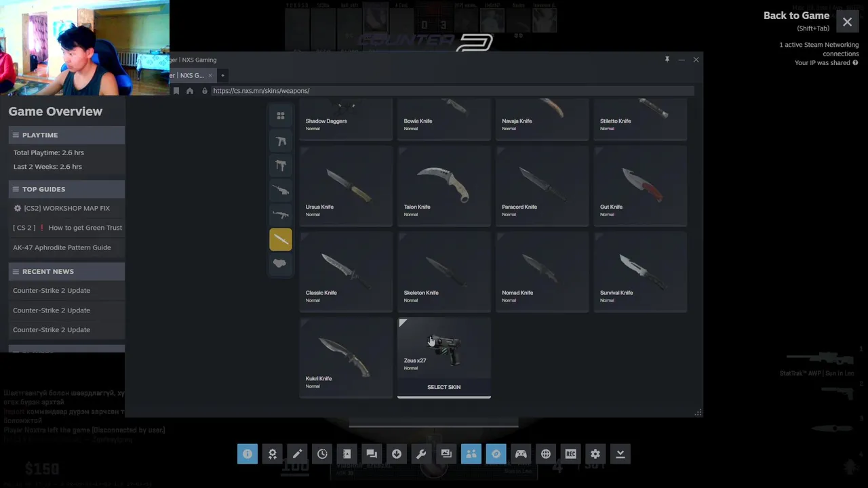The width and height of the screenshot is (868, 488).
Task: Collapse the overlay toolbar with down-arrow icon
Action: click(x=620, y=454)
